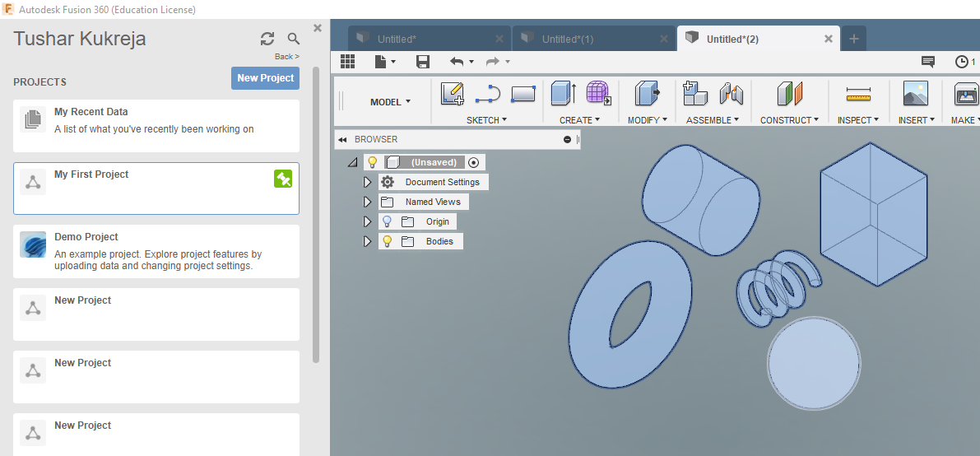Open the CREATE menu
Image resolution: width=980 pixels, height=456 pixels.
[579, 120]
